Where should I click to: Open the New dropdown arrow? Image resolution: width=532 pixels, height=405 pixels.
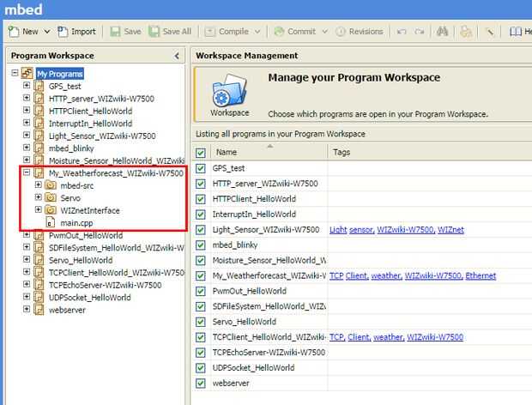coord(47,32)
